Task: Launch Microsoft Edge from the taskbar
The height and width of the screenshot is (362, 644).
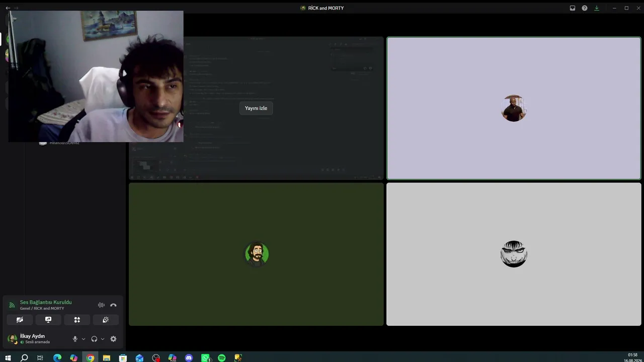Action: pyautogui.click(x=57, y=358)
